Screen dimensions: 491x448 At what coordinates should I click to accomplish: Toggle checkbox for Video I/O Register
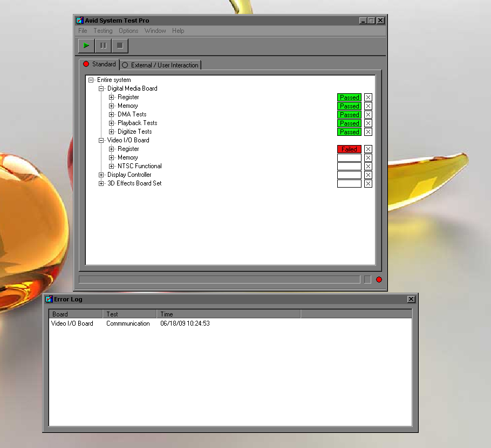(x=368, y=149)
